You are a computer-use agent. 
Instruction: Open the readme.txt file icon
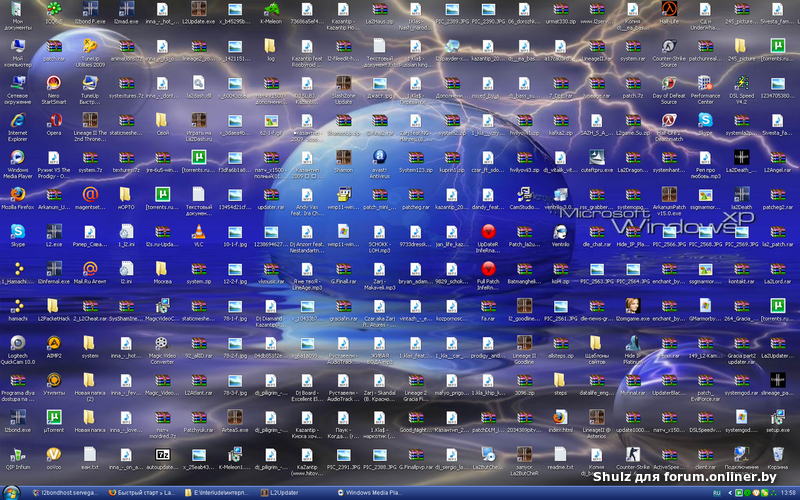(560, 454)
